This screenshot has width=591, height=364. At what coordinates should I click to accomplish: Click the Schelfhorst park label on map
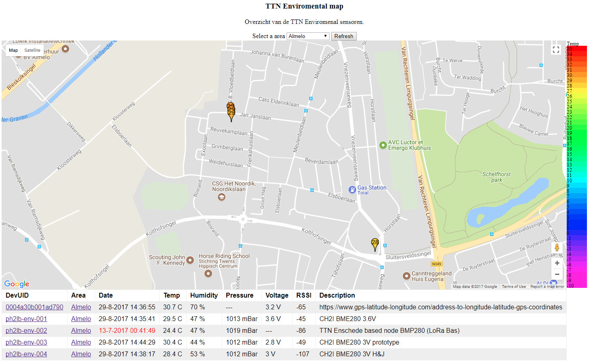(x=496, y=177)
